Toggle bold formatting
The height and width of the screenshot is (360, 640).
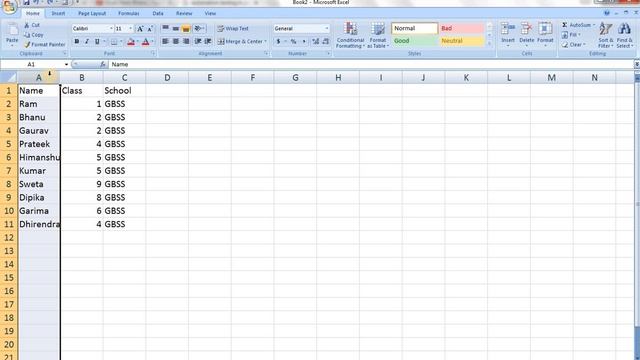pyautogui.click(x=77, y=42)
